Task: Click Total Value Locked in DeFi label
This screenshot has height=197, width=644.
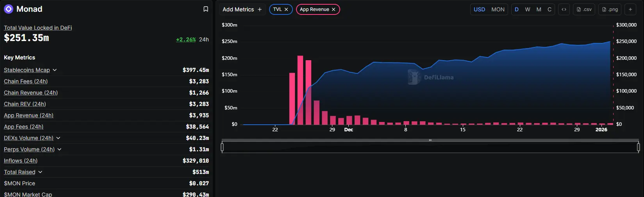Action: [38, 28]
